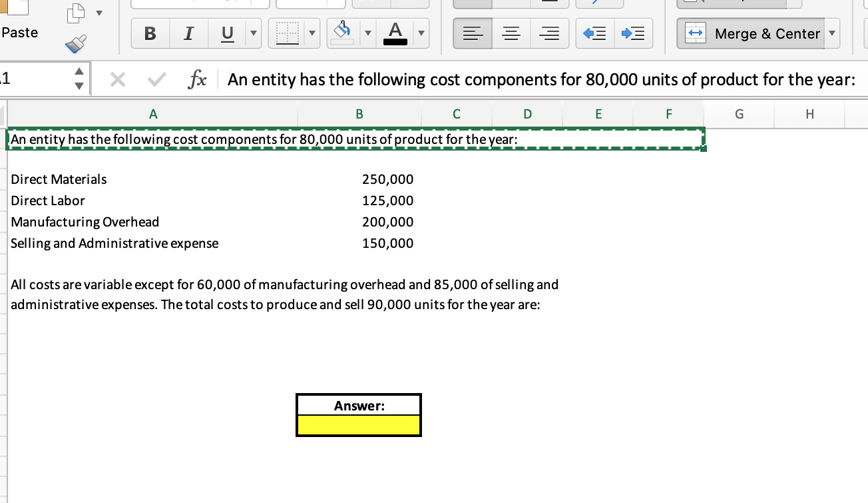
Task: Click in the formula bar text
Action: pyautogui.click(x=541, y=80)
